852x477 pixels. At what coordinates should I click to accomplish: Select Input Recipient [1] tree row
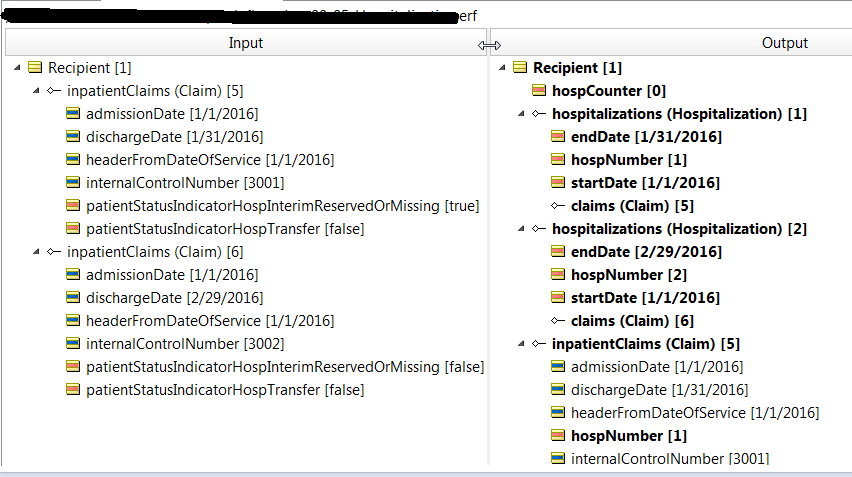[x=90, y=67]
